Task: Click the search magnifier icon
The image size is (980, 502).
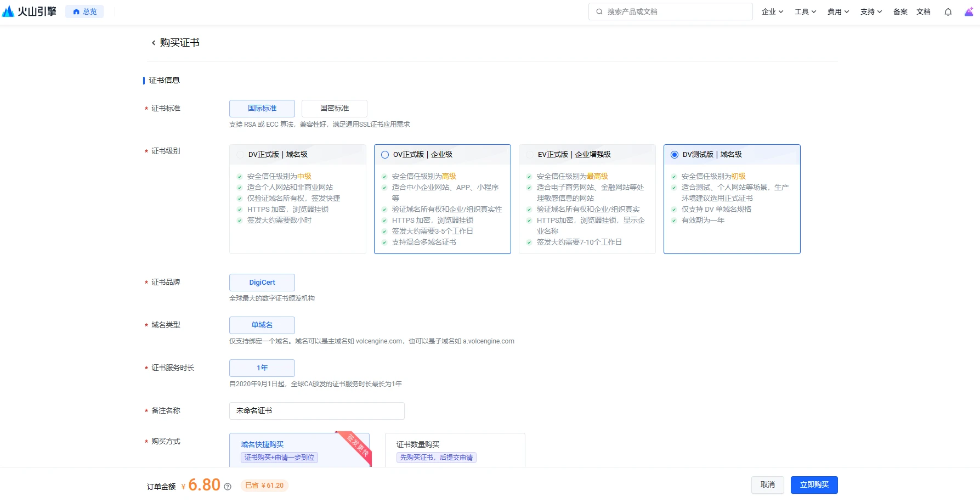Action: (599, 12)
